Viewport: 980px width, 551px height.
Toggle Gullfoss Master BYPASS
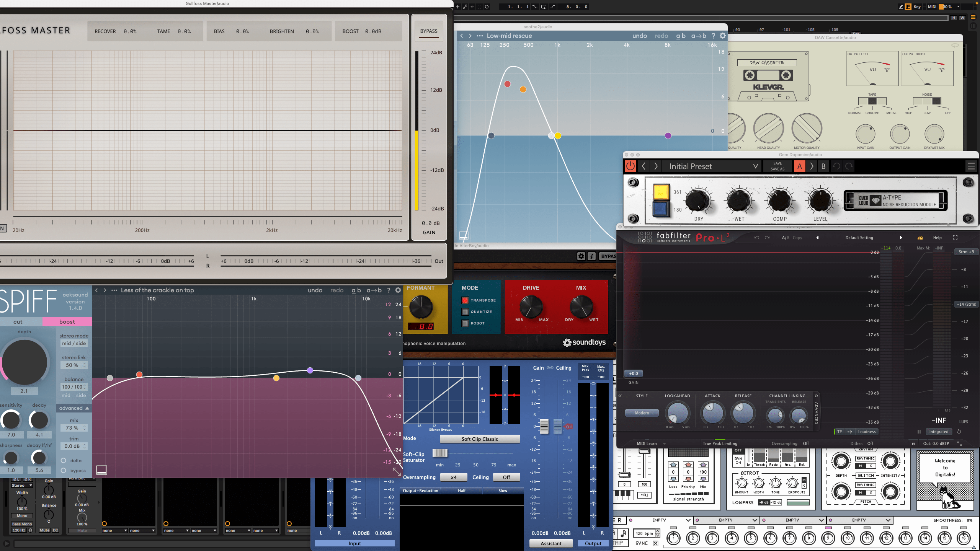pyautogui.click(x=429, y=31)
